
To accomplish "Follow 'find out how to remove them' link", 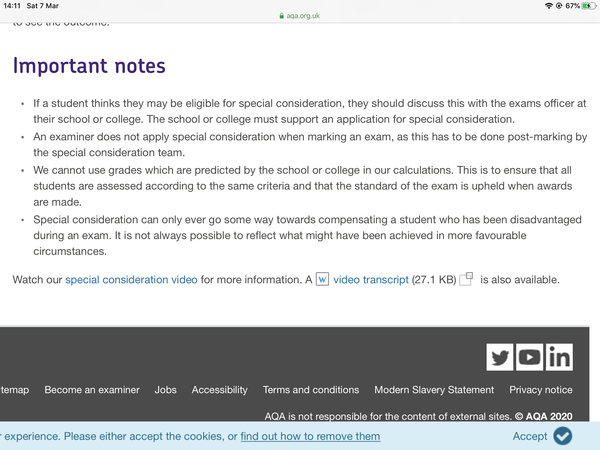I will coord(310,437).
